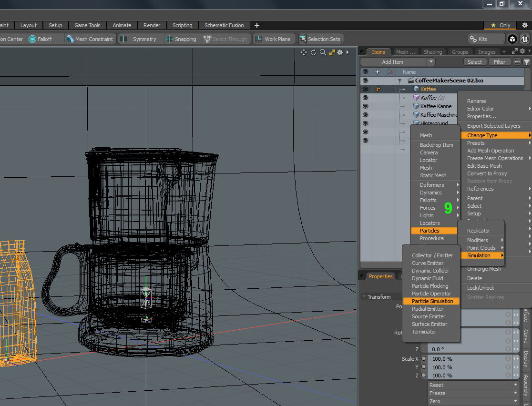This screenshot has height=406, width=532.
Task: Toggle visibility of CoffeeMakerScene 02.lxo
Action: click(365, 81)
